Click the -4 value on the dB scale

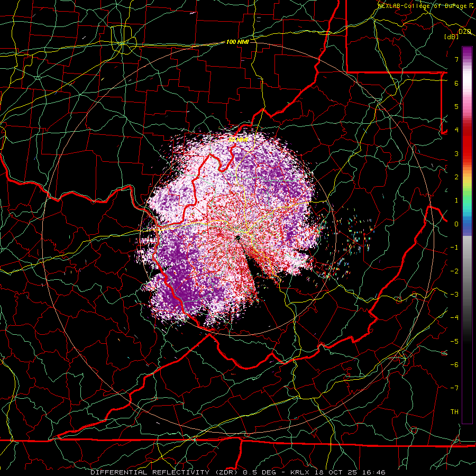454,318
